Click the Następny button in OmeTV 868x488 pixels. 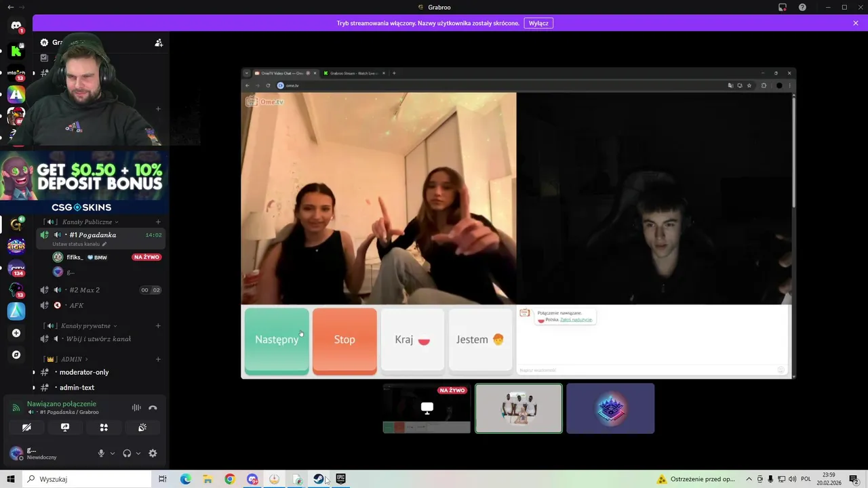pyautogui.click(x=277, y=340)
